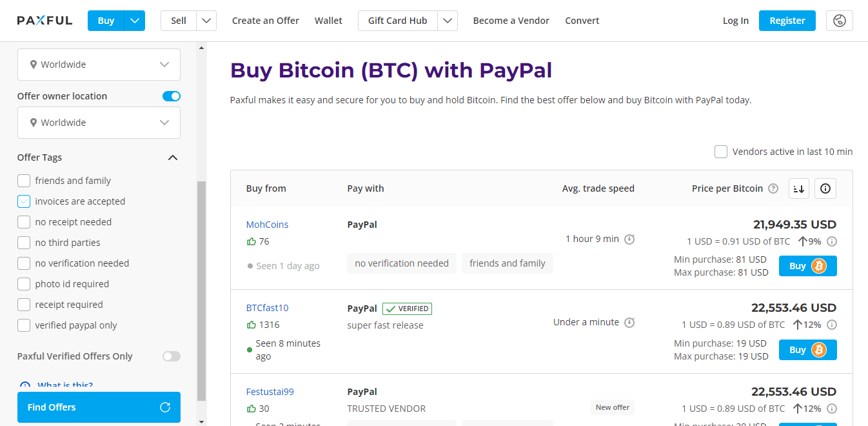Click info icon beside BTCfast10 12% markup
868x426 pixels.
click(832, 325)
